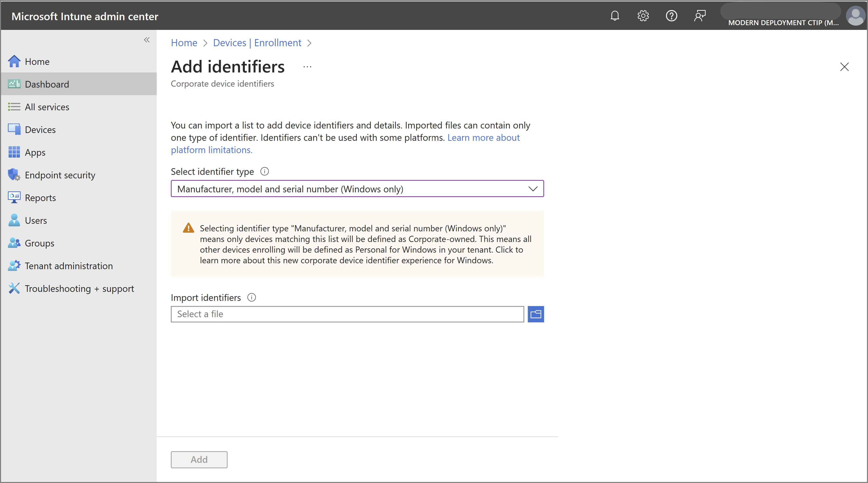Open Reports from the sidebar
This screenshot has height=483, width=868.
[41, 197]
